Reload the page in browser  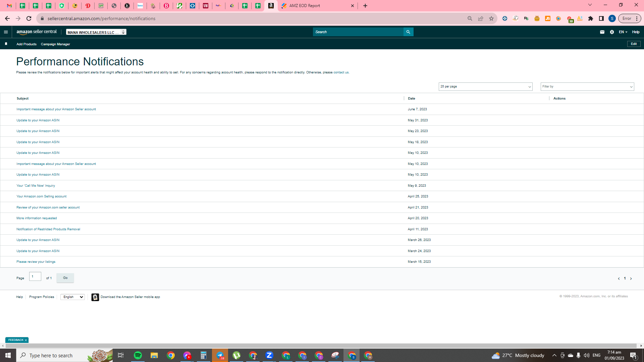(29, 18)
